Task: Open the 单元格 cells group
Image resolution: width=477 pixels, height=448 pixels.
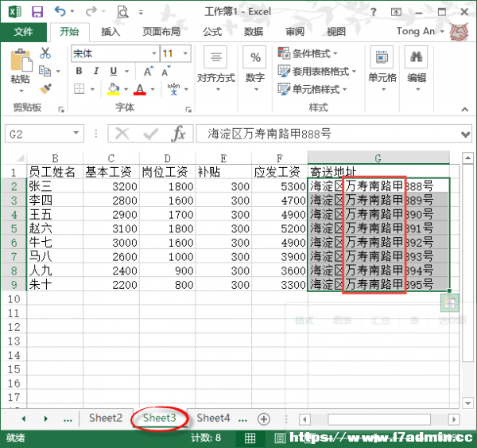Action: tap(382, 68)
